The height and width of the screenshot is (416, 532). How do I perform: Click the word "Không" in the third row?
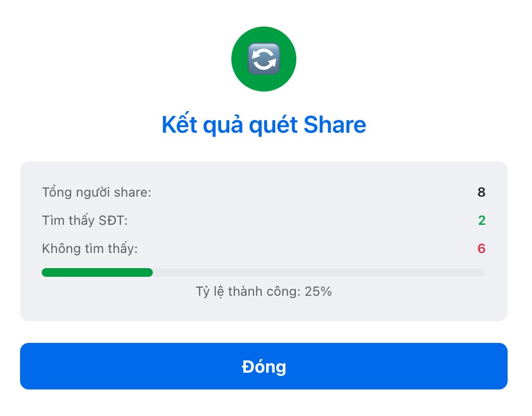(57, 249)
